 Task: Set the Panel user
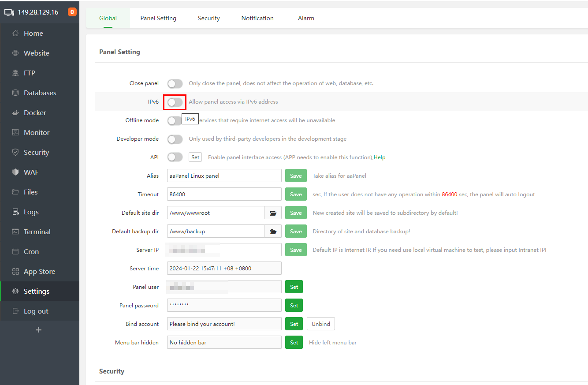tap(294, 287)
